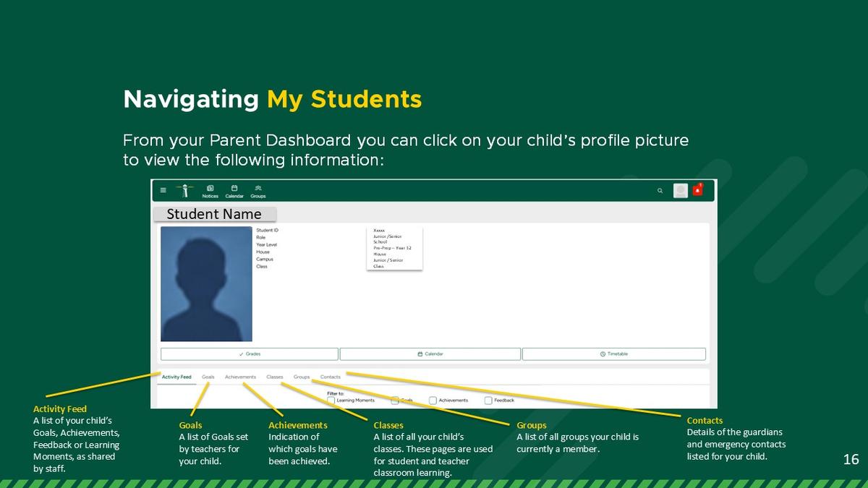
Task: Open Groups from the top bar
Action: click(258, 191)
